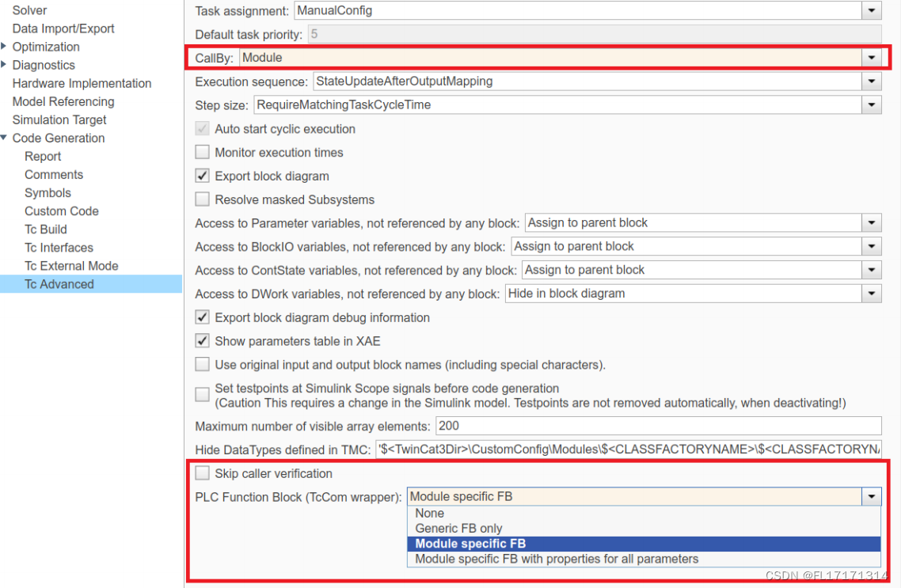Image resolution: width=901 pixels, height=588 pixels.
Task: Choose None in the PLC Function Block list
Action: coord(644,514)
